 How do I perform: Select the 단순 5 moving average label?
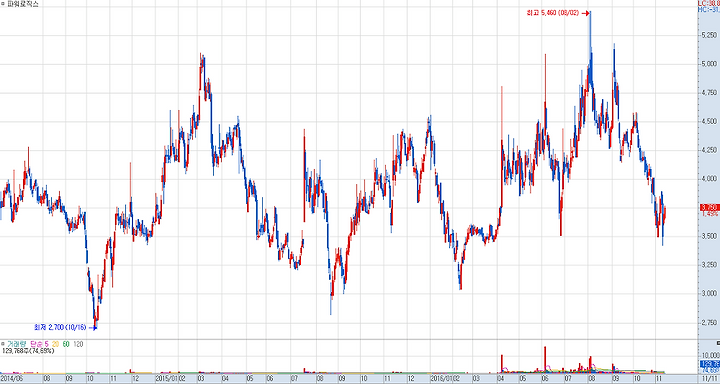pyautogui.click(x=39, y=344)
